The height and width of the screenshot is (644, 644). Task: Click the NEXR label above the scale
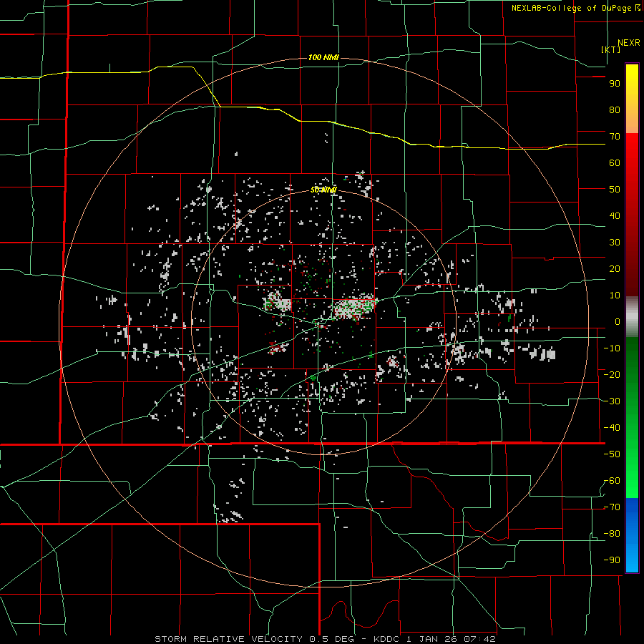[628, 43]
